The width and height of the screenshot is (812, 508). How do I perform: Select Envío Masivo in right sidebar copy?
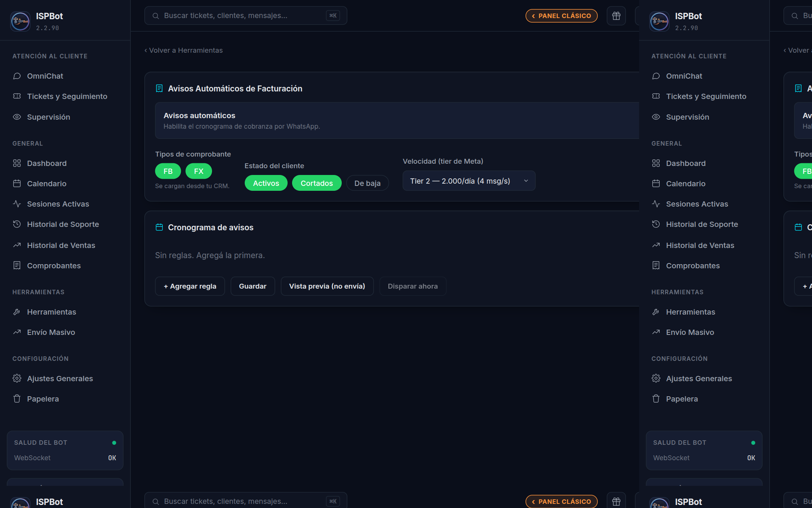point(704,332)
